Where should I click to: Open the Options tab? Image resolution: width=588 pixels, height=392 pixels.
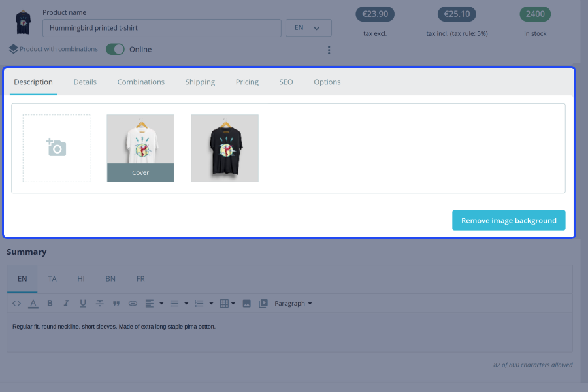[x=327, y=82]
